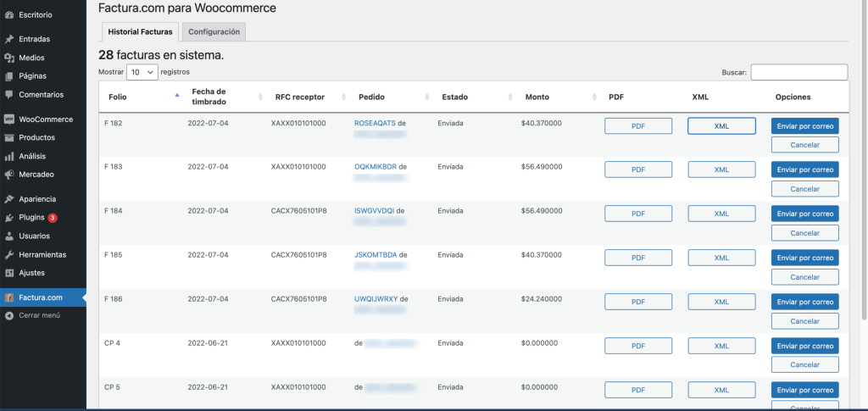
Task: Select RFC cell of F 184 row
Action: (x=298, y=211)
